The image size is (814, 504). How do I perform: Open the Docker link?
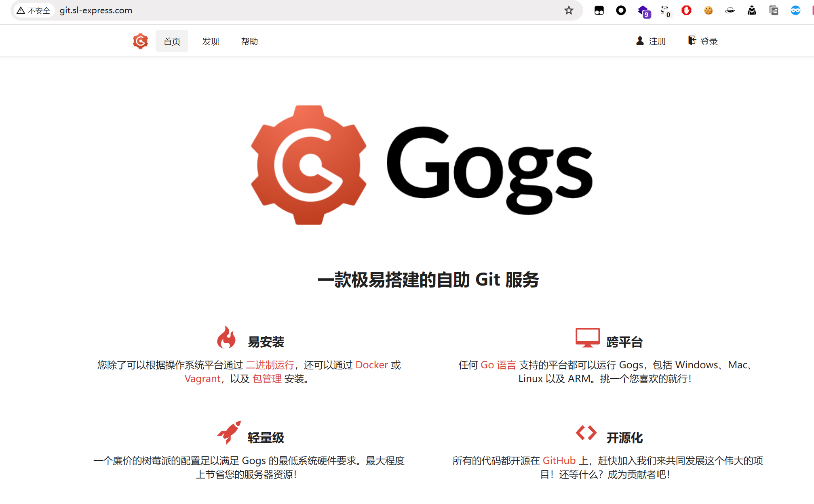click(372, 365)
